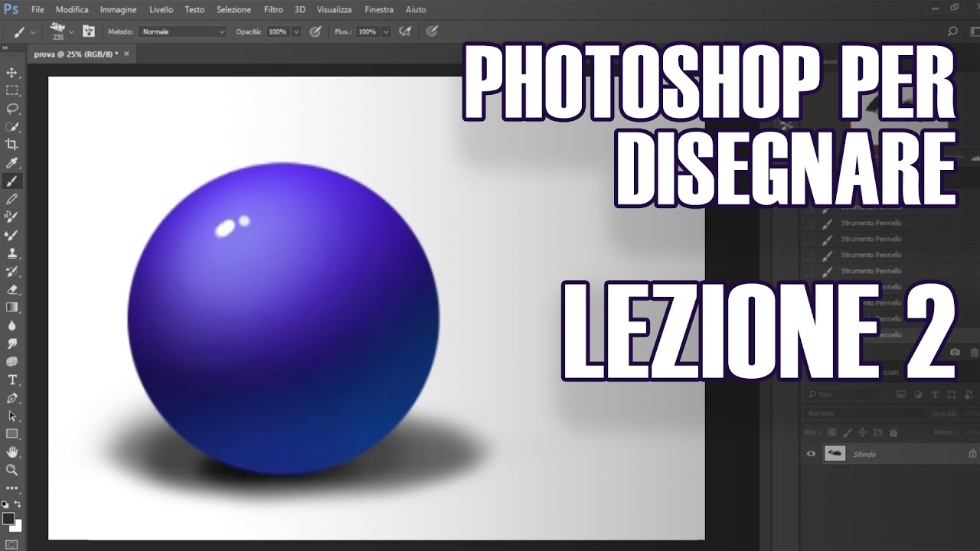Select the Crop tool

(12, 145)
